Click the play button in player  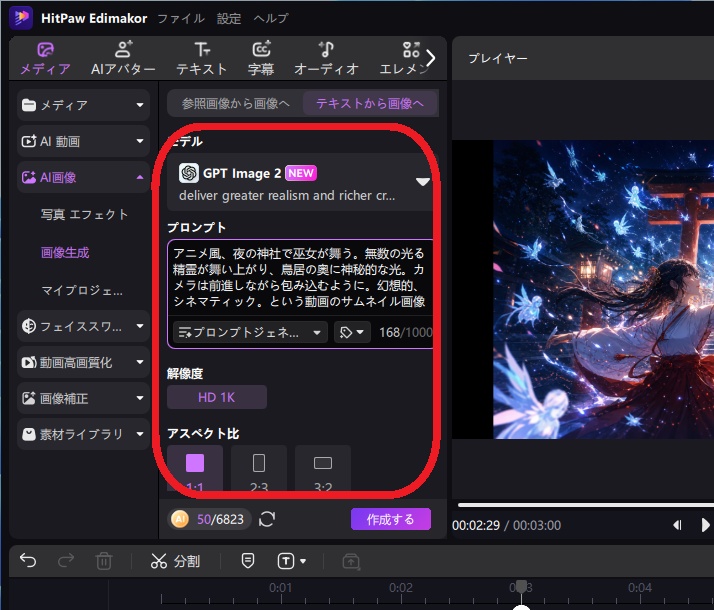[x=705, y=525]
